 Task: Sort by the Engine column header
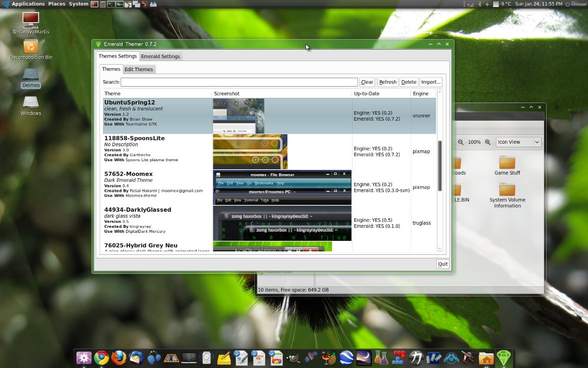[423, 94]
